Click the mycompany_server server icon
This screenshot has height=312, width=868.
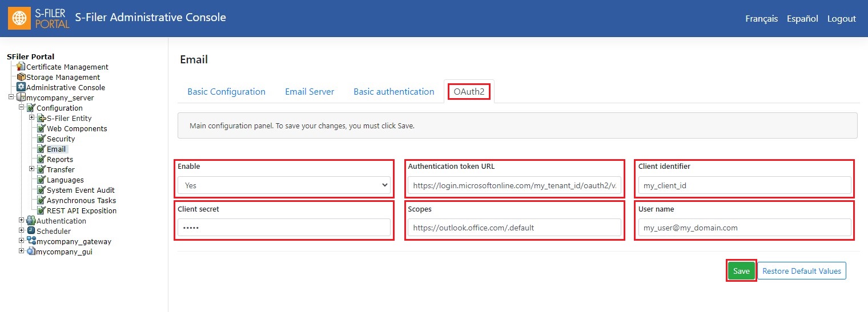click(x=21, y=98)
